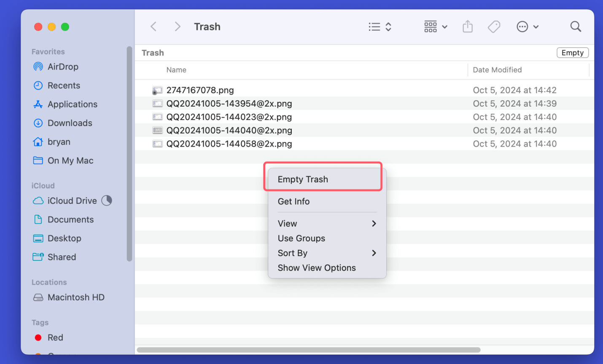Image resolution: width=603 pixels, height=364 pixels.
Task: Open Macintosh HD under Locations
Action: (x=76, y=297)
